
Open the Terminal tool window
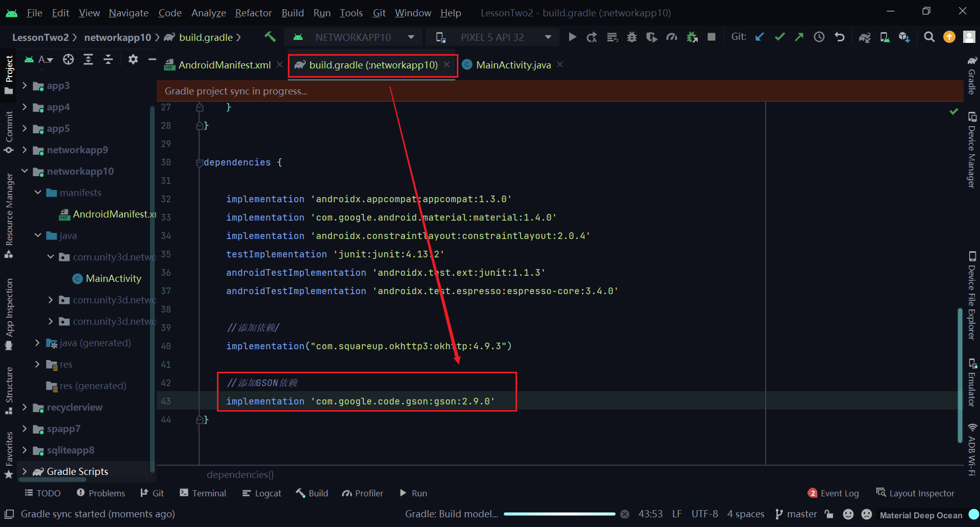[203, 493]
